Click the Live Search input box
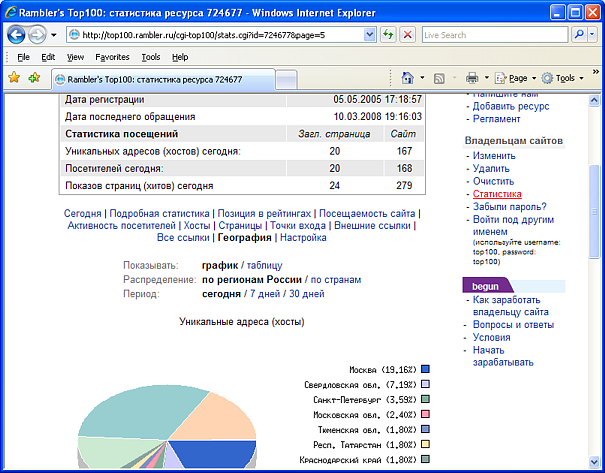This screenshot has width=605, height=473. coord(494,35)
